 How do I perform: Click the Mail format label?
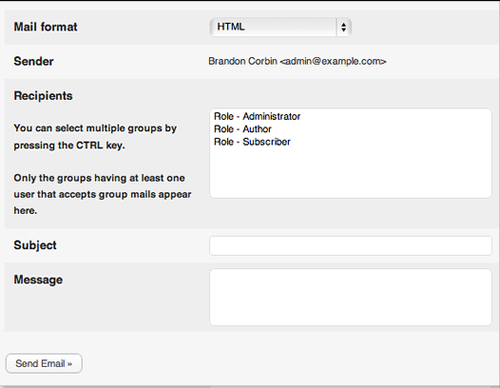pyautogui.click(x=46, y=27)
